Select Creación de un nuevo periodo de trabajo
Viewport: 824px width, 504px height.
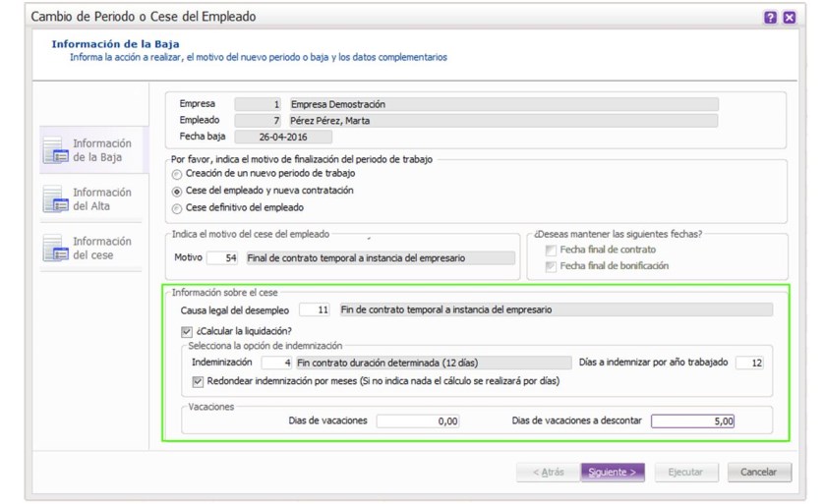(177, 174)
